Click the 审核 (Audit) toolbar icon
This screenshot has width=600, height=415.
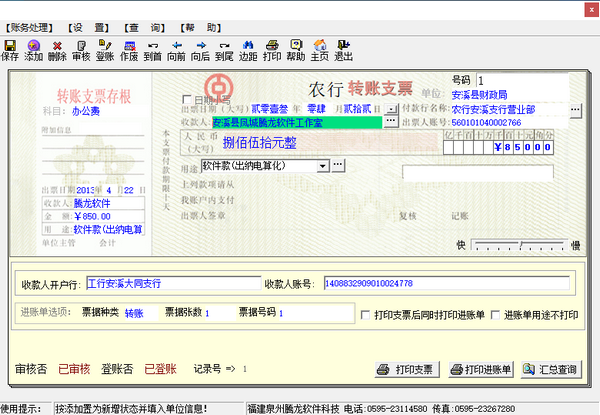pyautogui.click(x=81, y=50)
